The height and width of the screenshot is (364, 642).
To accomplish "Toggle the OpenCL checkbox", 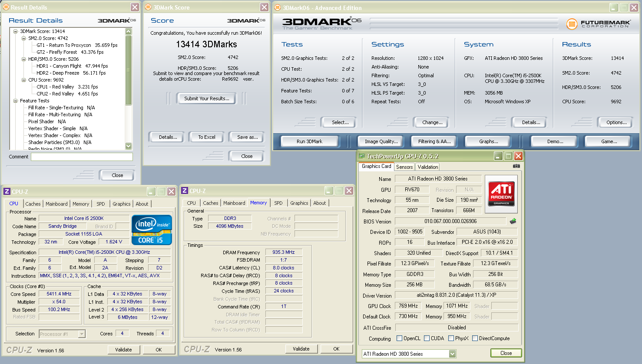I will 400,338.
